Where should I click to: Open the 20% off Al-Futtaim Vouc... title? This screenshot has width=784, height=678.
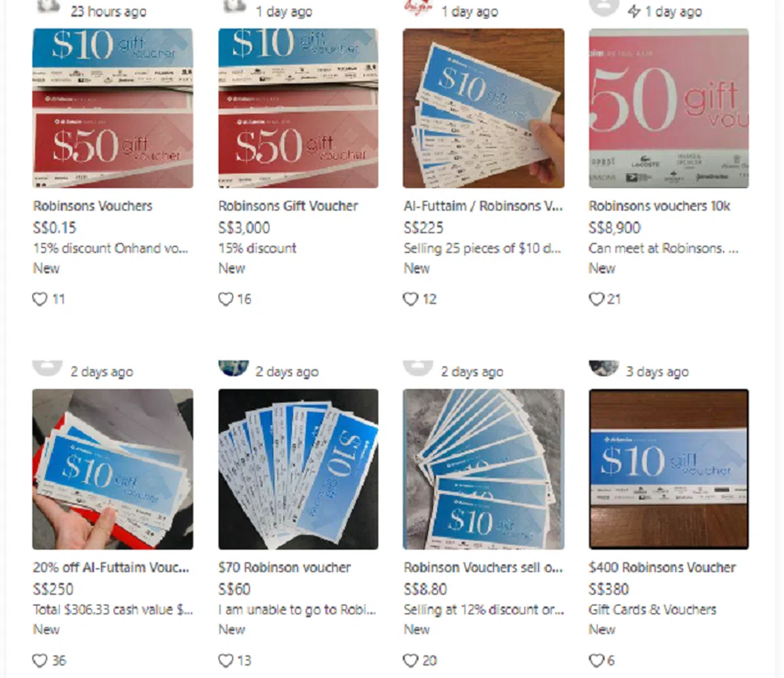tap(111, 567)
